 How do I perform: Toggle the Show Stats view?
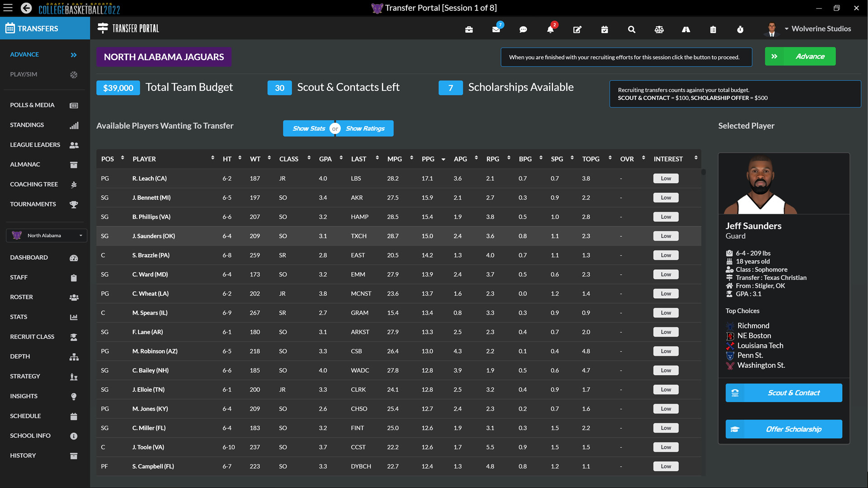309,128
